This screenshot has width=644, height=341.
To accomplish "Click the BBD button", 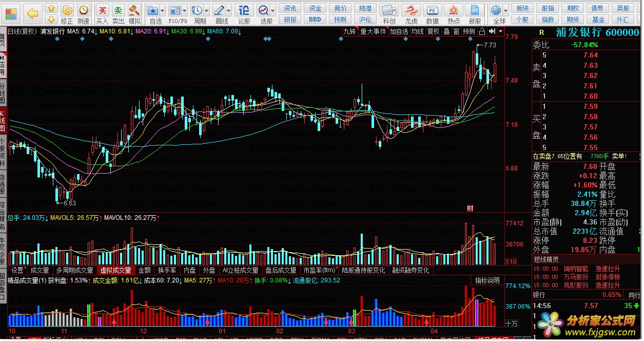I will tap(315, 20).
